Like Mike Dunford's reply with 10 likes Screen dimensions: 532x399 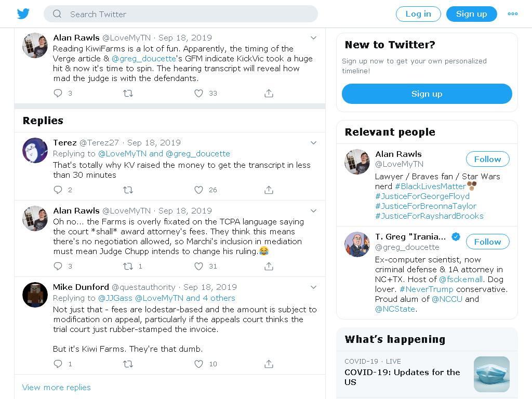199,364
